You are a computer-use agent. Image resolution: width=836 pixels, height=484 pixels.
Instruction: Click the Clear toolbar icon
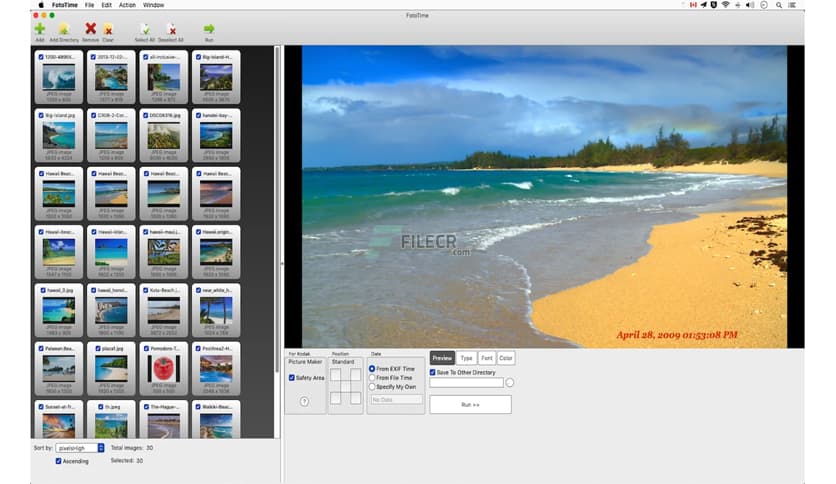click(x=108, y=29)
